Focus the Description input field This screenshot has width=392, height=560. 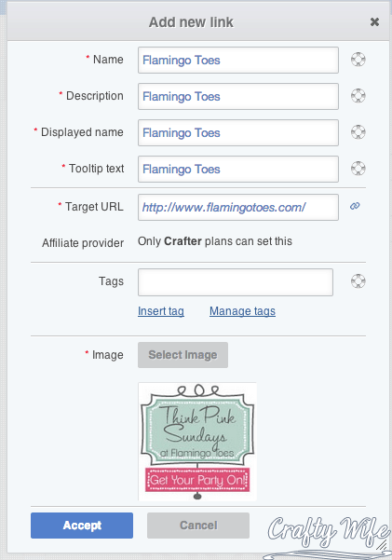tap(238, 96)
